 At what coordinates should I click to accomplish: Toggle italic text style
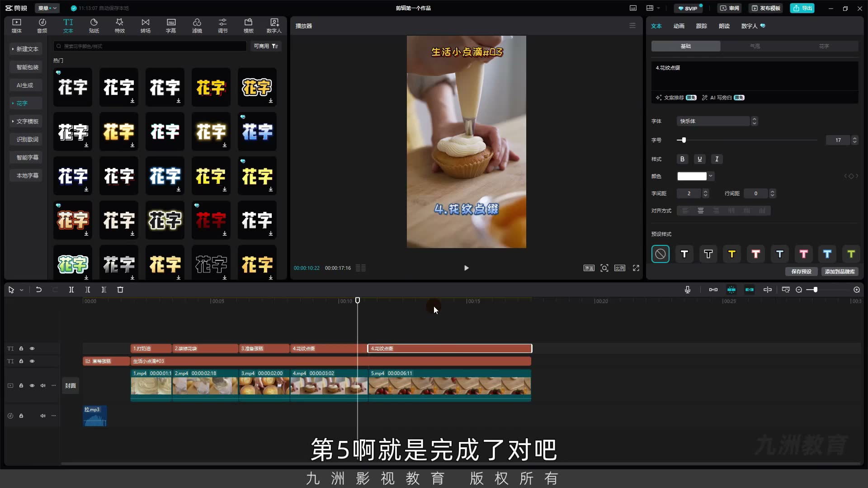717,159
